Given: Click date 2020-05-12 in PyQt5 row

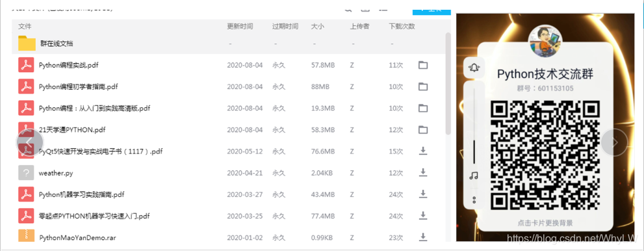Looking at the screenshot, I should pos(245,151).
